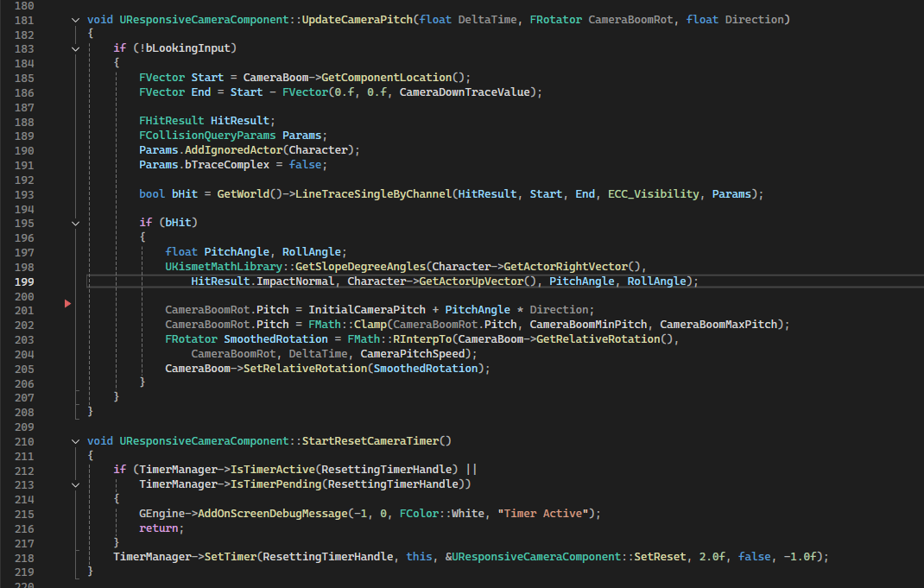Screen dimensions: 924x588
Task: Click the red triangle marker in the gutter
Action: click(x=68, y=304)
